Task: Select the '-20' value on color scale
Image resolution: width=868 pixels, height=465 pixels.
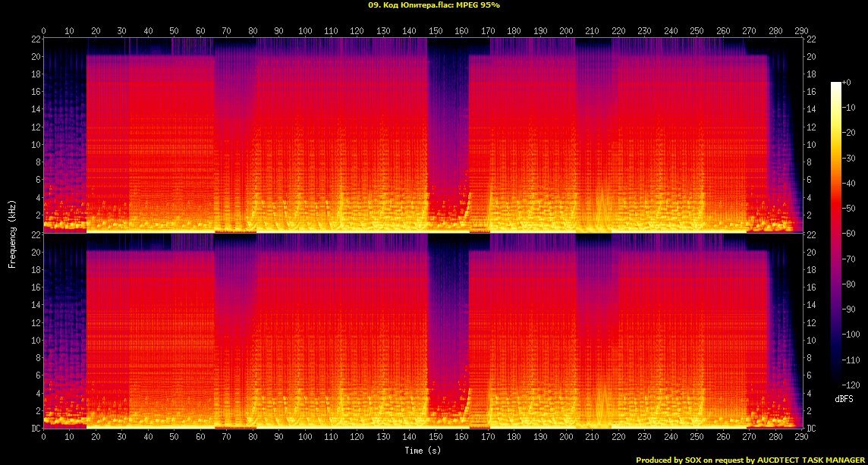Action: pos(848,132)
